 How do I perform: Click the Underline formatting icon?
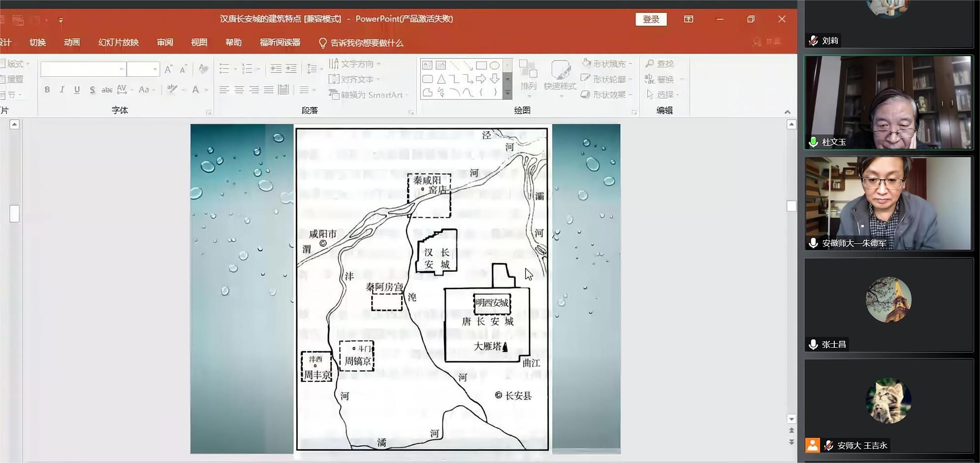pyautogui.click(x=77, y=90)
